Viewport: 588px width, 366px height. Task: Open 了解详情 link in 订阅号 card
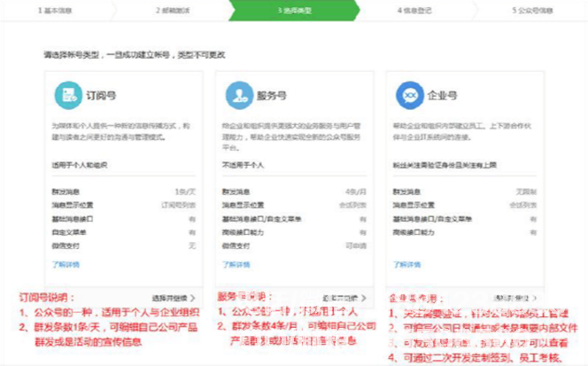(66, 265)
